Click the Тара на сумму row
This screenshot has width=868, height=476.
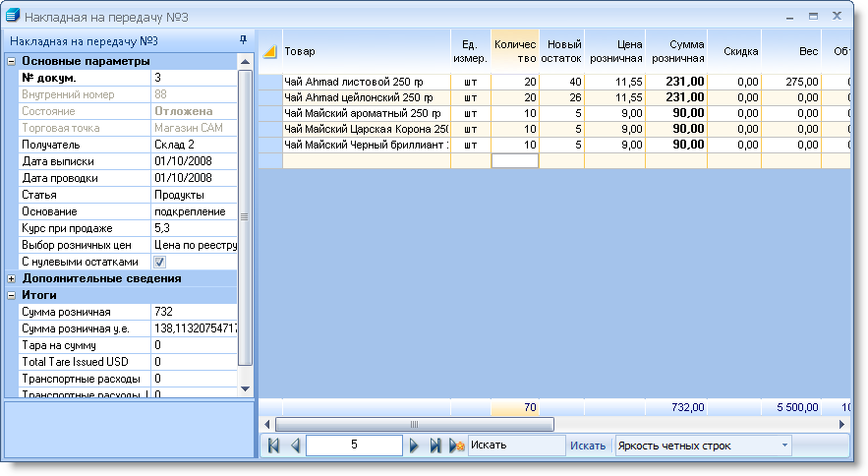128,345
